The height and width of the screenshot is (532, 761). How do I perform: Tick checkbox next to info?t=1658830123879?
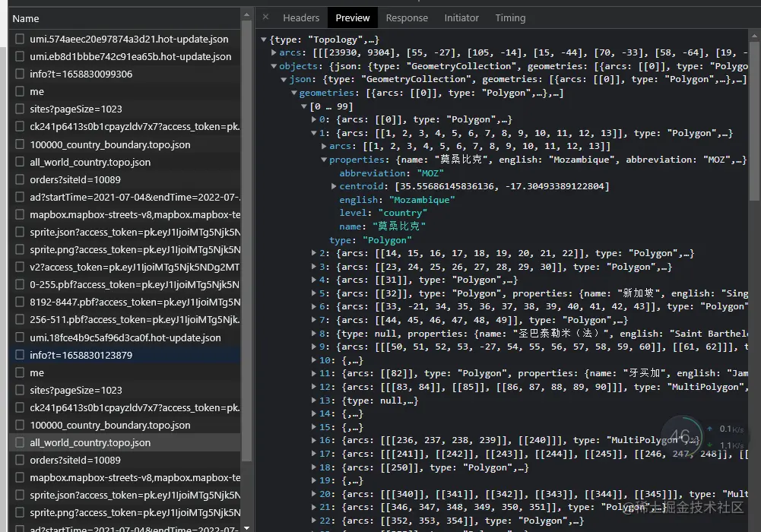[x=20, y=355]
